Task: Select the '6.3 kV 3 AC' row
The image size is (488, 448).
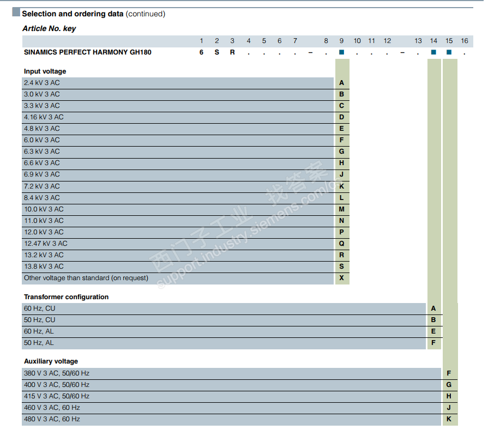Action: point(178,152)
